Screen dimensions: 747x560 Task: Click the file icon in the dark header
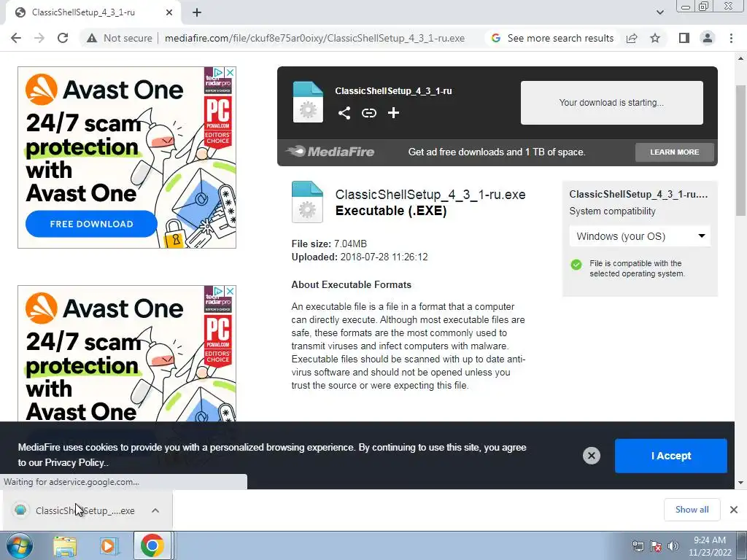[308, 102]
